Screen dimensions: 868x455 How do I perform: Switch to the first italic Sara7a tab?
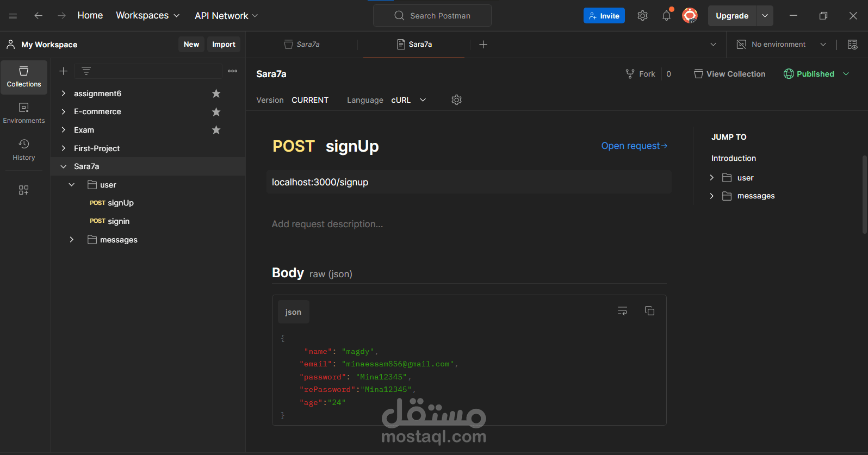pyautogui.click(x=302, y=45)
